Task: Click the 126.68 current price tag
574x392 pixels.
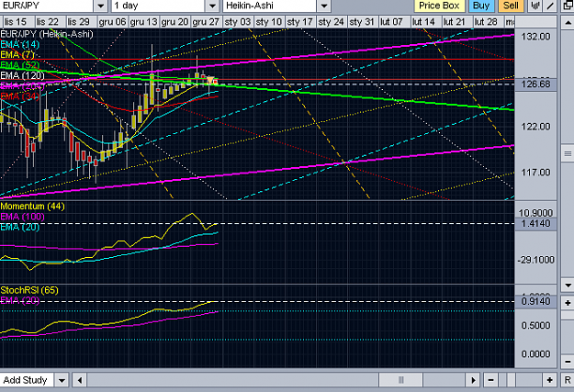Action: [x=536, y=84]
